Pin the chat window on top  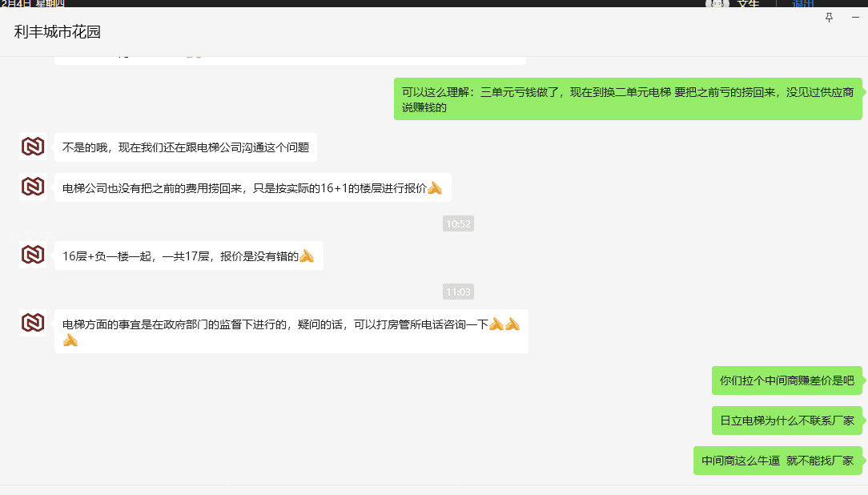tap(829, 18)
